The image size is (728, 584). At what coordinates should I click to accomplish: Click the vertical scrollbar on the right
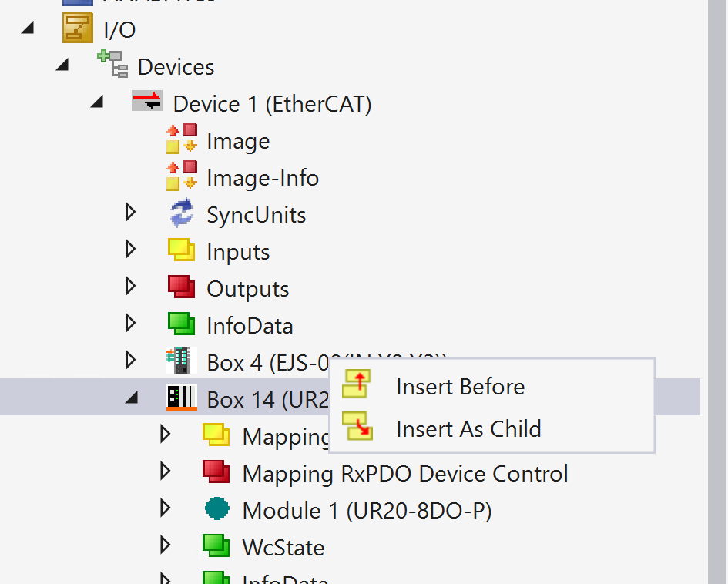point(717,293)
